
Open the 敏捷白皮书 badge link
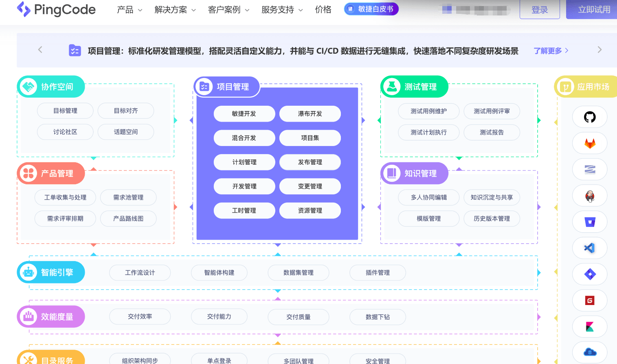(x=371, y=9)
